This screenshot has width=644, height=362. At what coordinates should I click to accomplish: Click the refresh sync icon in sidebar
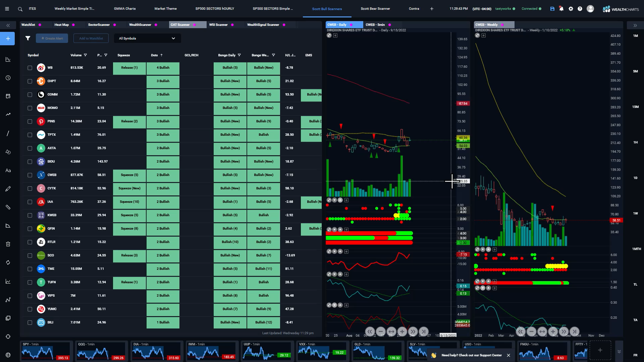click(8, 262)
